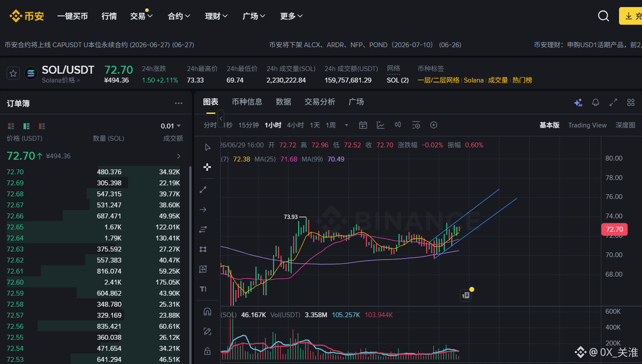Open the ALCX delisting announcement
Image resolution: width=642 pixels, height=364 pixels.
point(365,45)
